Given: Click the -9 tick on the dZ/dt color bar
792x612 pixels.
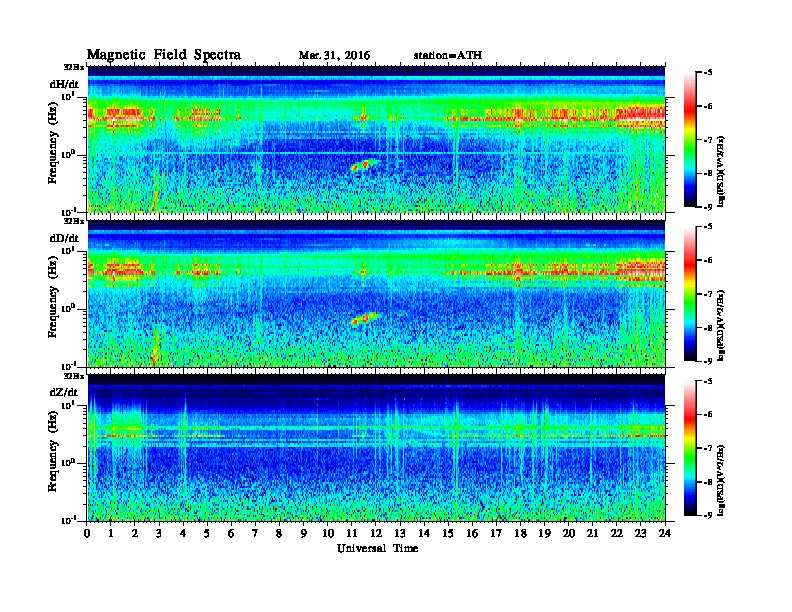Looking at the screenshot, I should pyautogui.click(x=708, y=515).
